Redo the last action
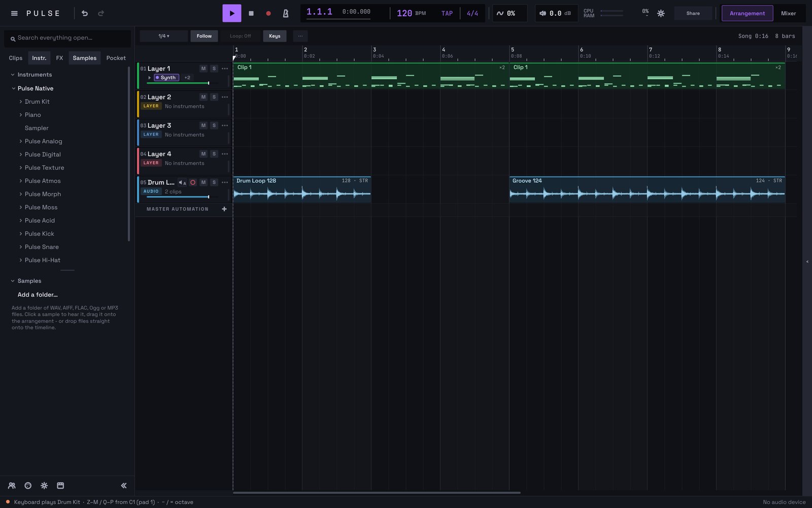The height and width of the screenshot is (508, 812). pyautogui.click(x=101, y=13)
